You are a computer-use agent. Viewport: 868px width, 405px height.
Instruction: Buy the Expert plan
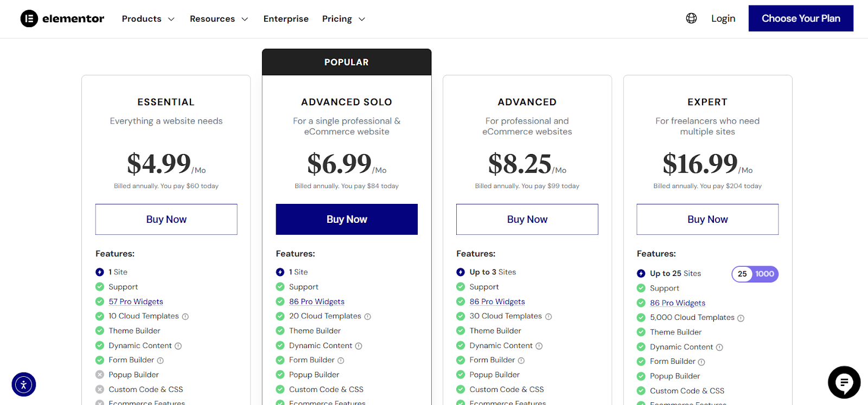point(707,220)
